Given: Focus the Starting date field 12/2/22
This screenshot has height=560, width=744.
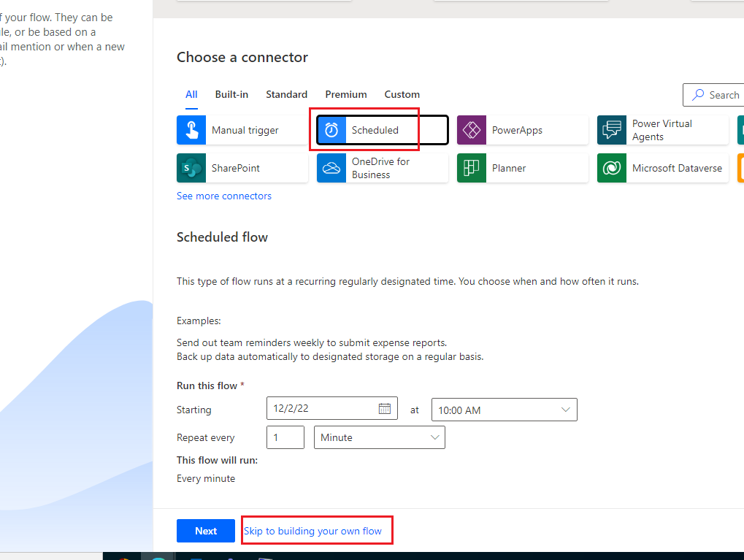Looking at the screenshot, I should coord(332,408).
